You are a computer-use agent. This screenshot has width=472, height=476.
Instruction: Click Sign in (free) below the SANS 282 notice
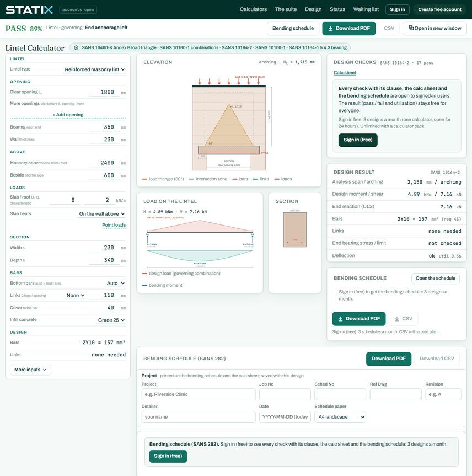(168, 456)
